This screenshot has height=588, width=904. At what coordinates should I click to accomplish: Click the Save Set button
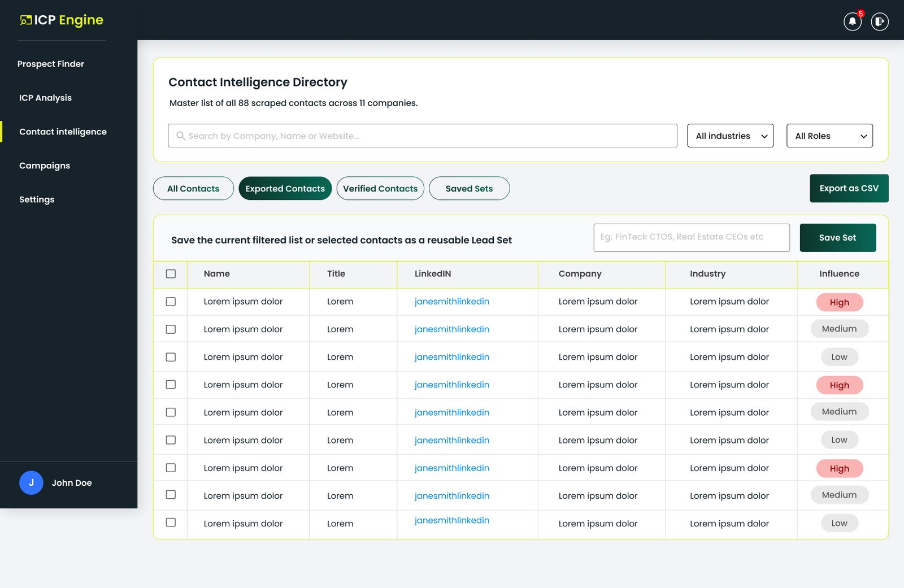838,238
